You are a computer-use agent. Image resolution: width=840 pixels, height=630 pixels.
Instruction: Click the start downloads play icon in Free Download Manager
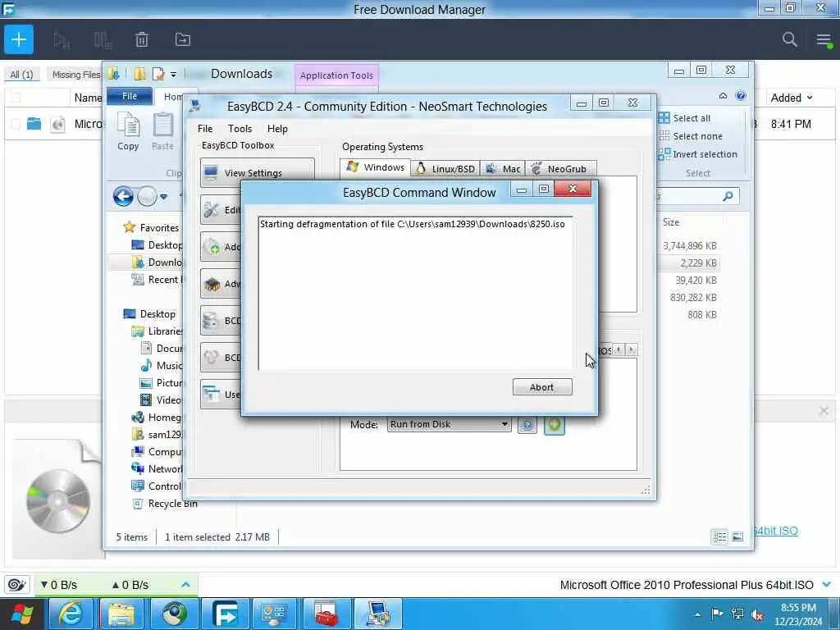[61, 40]
